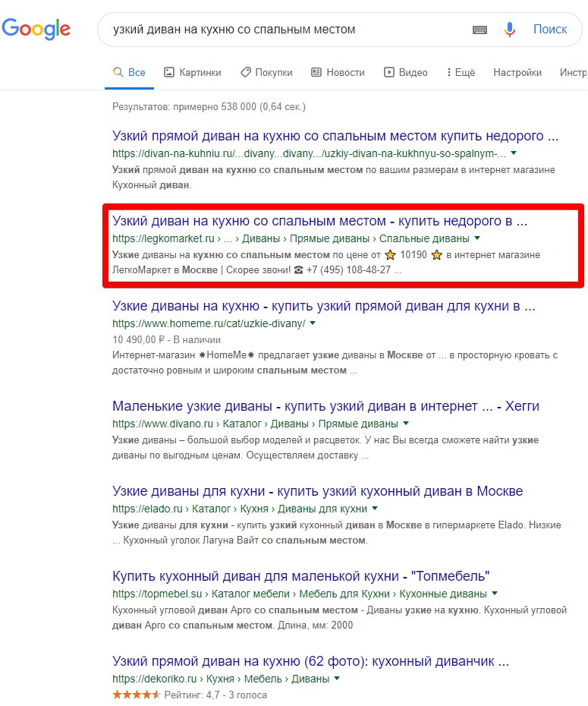Screen dimensions: 588x706
Task: Expand dropdown arrow next to topmebel.su breadcrumb
Action: coord(495,594)
